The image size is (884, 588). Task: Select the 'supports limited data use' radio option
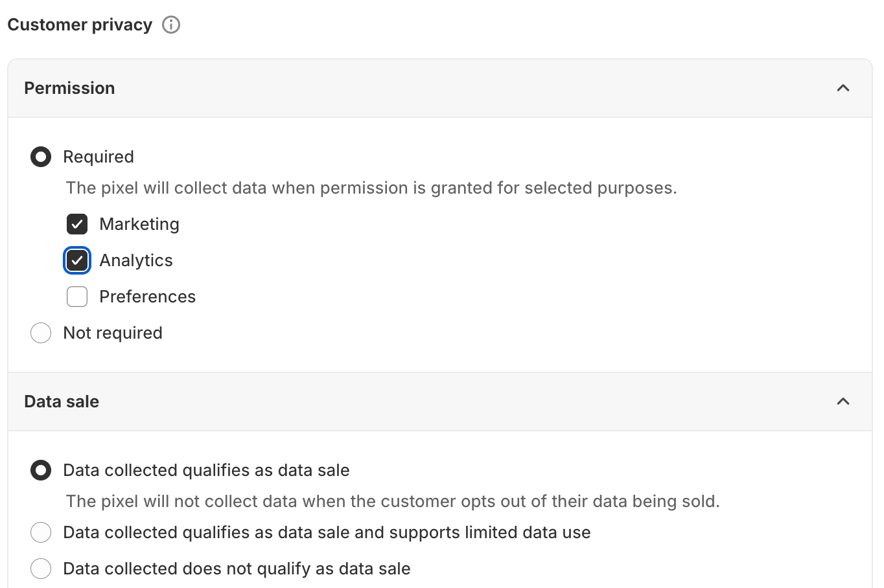(x=41, y=532)
